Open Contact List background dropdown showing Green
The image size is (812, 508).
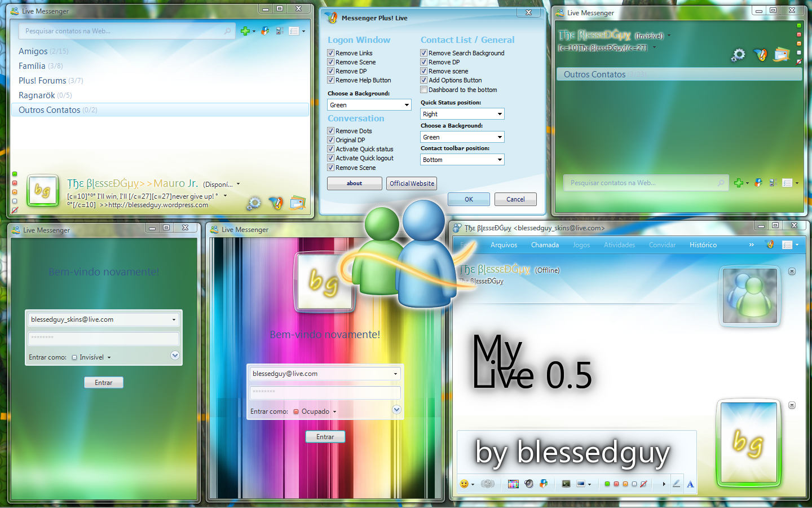point(462,137)
